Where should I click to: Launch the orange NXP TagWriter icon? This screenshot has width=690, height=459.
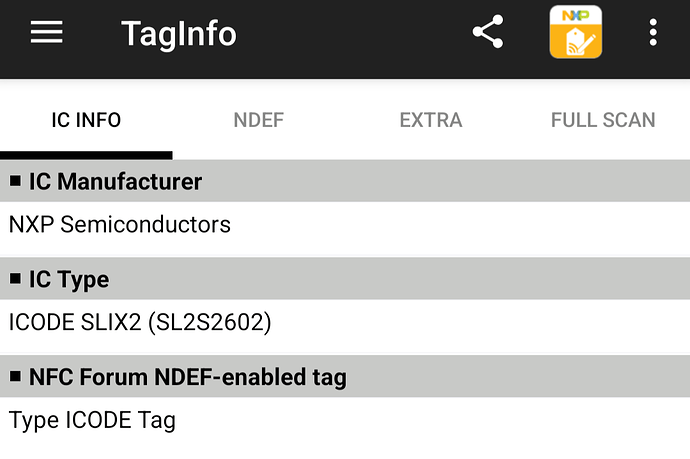pos(576,32)
